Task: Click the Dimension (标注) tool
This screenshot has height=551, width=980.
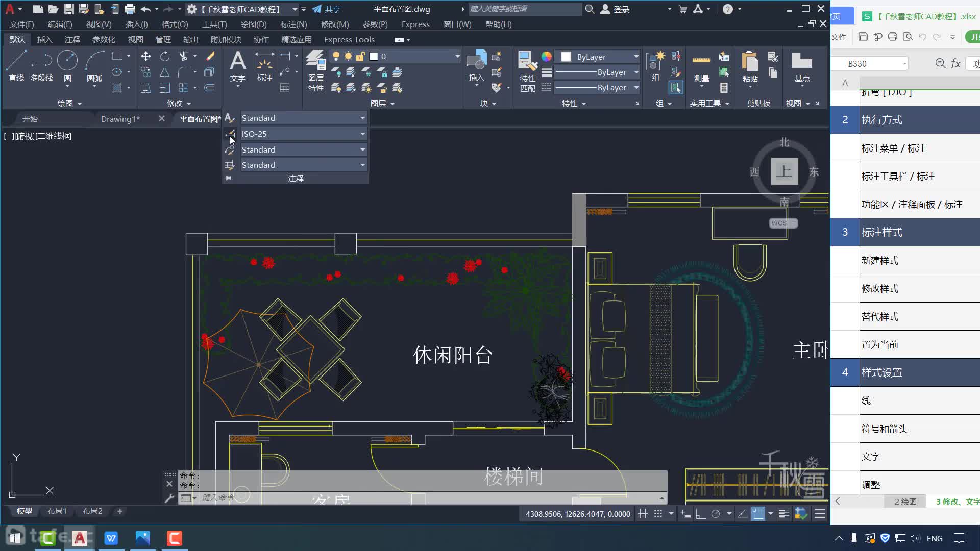Action: pyautogui.click(x=264, y=66)
